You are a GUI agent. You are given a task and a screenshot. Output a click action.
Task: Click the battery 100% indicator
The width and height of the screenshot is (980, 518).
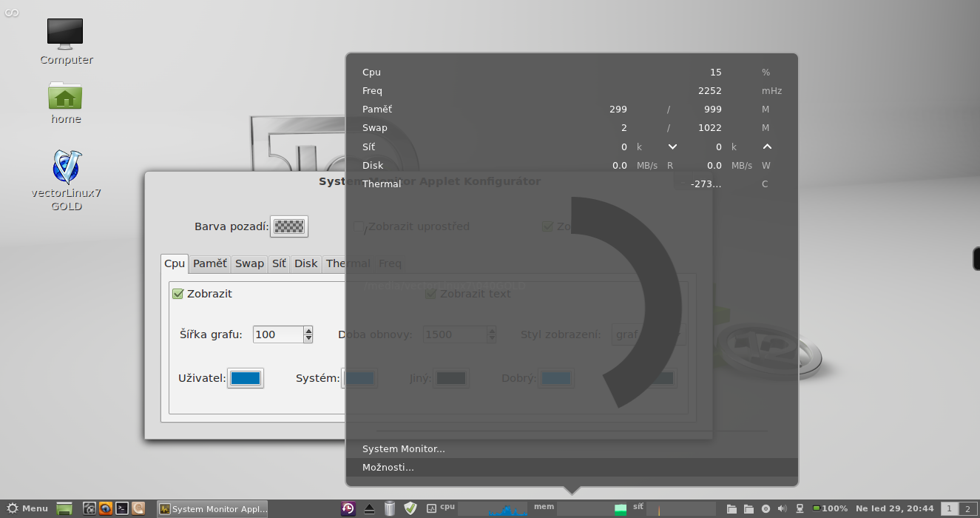(x=830, y=508)
